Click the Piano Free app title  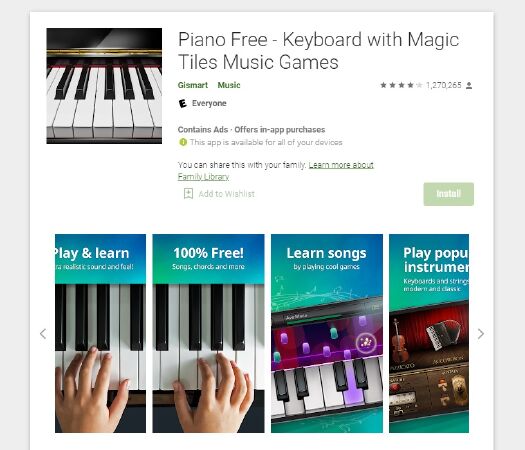318,51
